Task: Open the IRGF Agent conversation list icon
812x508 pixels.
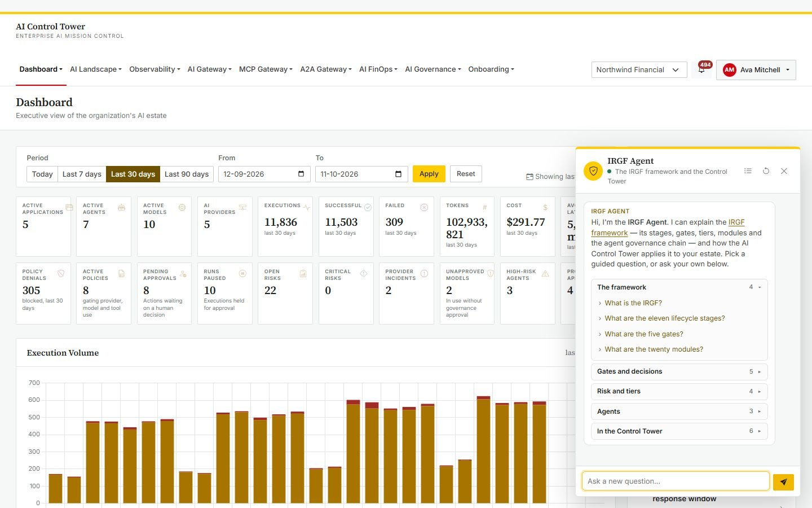Action: pyautogui.click(x=748, y=171)
